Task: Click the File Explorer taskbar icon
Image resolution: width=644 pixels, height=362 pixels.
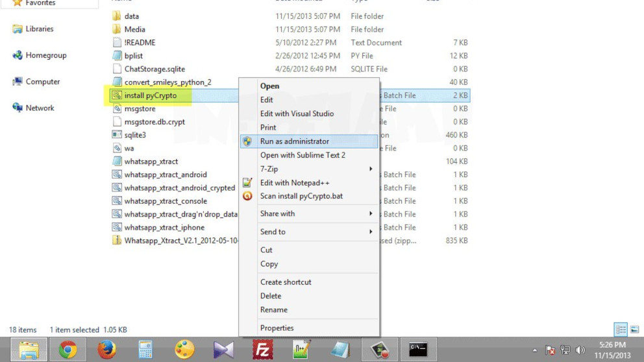Action: [29, 350]
